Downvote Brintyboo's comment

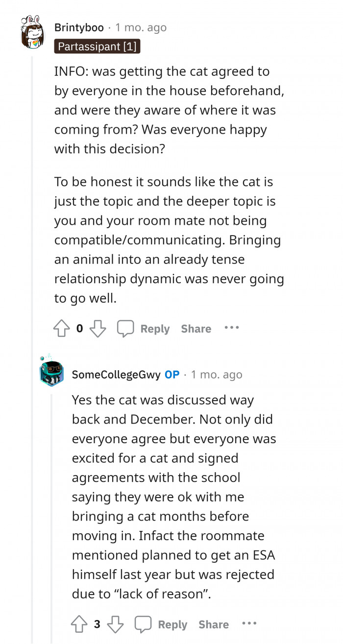click(98, 329)
